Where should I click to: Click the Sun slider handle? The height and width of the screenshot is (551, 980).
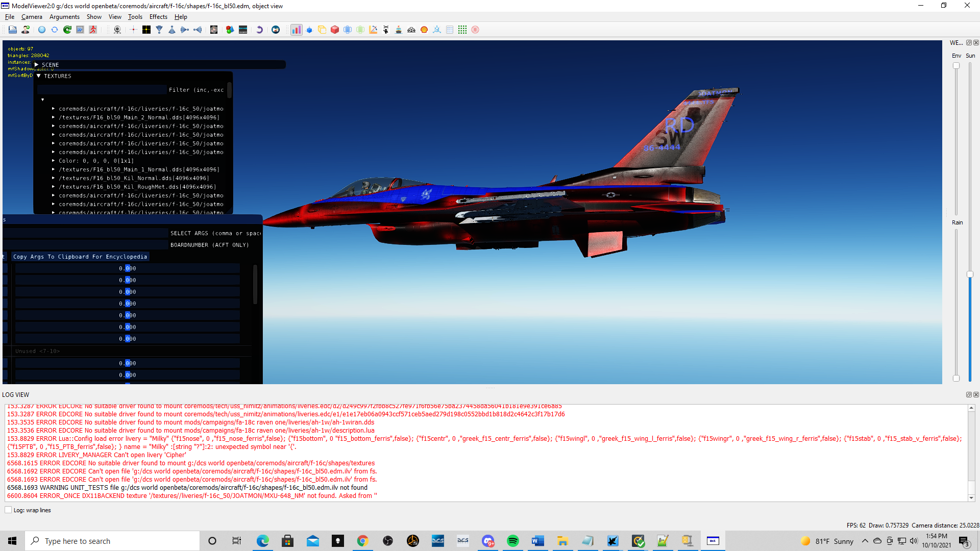pos(970,274)
